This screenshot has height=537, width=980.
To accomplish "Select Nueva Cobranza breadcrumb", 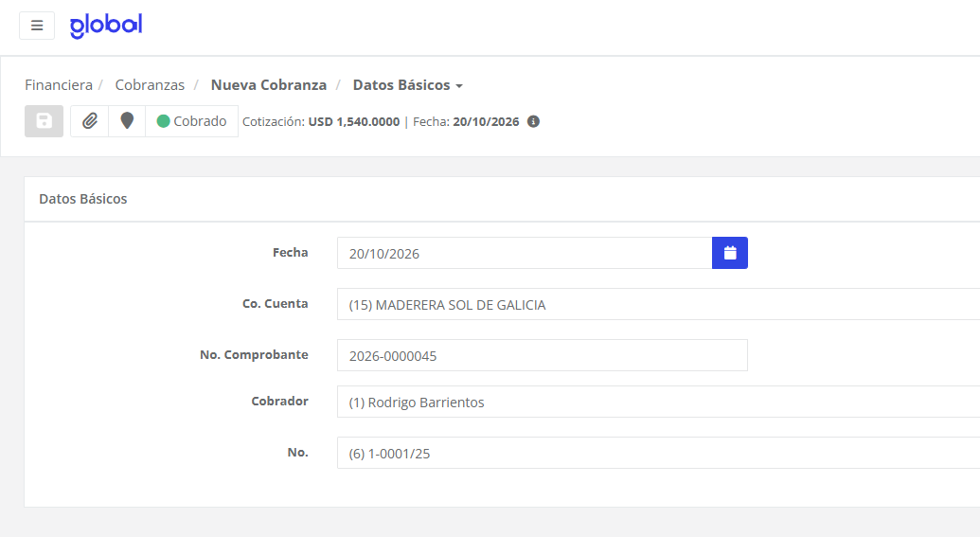I will pos(269,85).
